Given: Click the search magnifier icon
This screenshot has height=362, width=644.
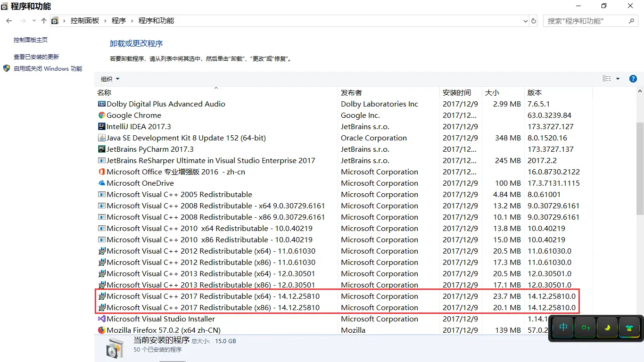Looking at the screenshot, I should pyautogui.click(x=632, y=21).
